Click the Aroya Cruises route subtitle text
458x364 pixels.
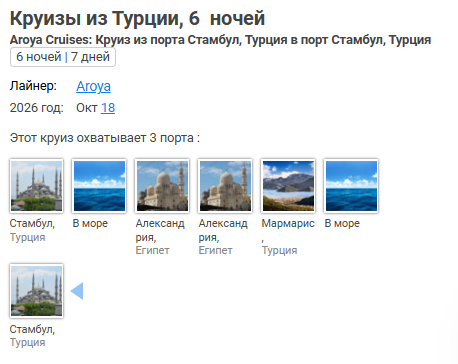[220, 40]
